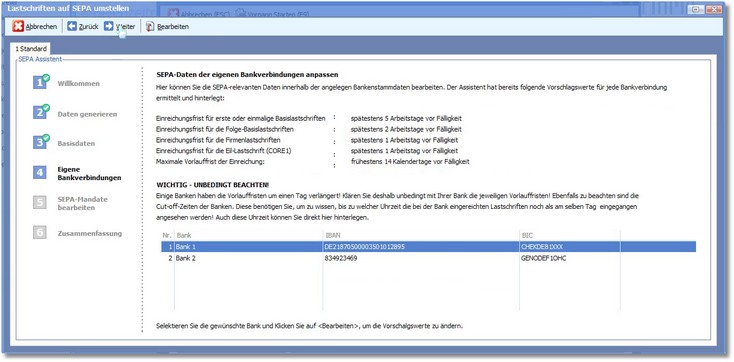
Task: Switch to the 1 Standard tab
Action: 31,49
